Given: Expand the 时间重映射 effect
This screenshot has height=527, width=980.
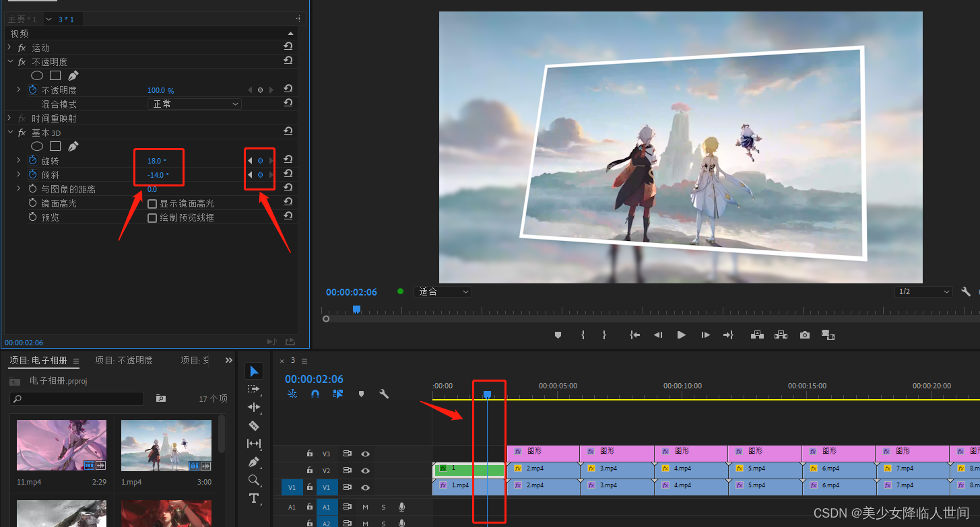Looking at the screenshot, I should (x=9, y=118).
